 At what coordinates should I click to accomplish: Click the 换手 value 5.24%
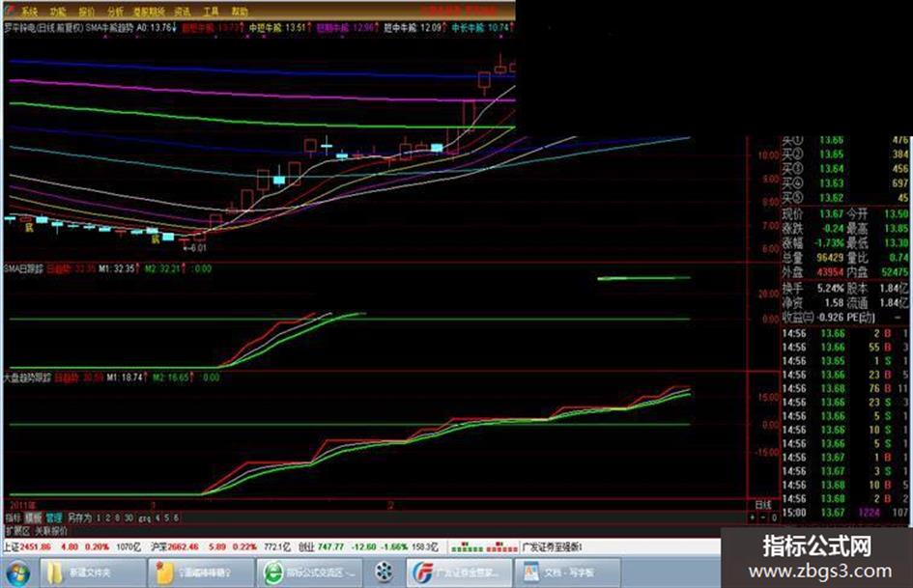(831, 288)
